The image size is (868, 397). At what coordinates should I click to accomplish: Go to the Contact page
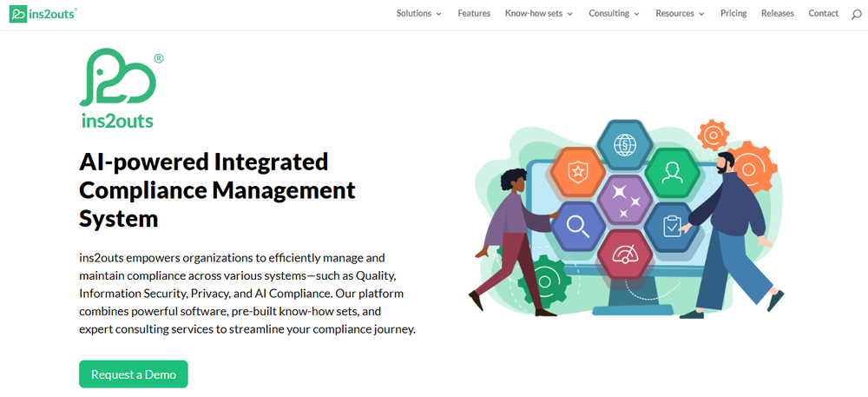click(823, 14)
